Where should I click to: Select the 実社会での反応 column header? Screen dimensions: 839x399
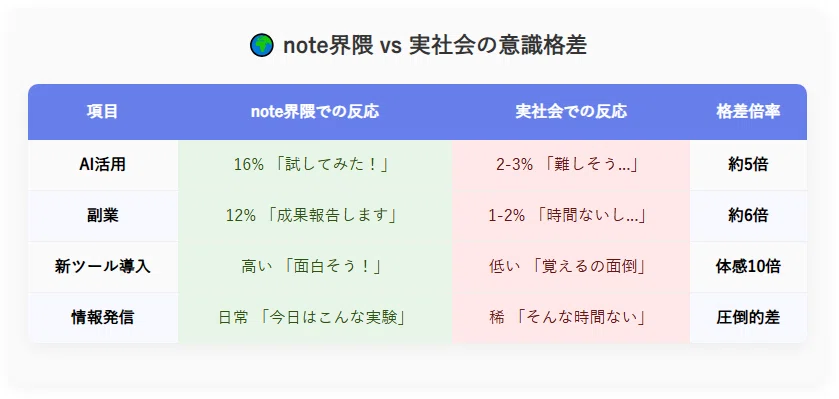pyautogui.click(x=570, y=112)
